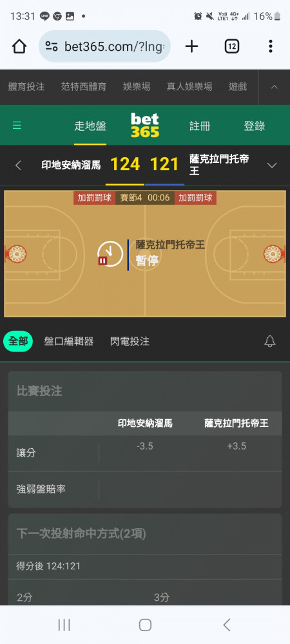The image size is (290, 644).
Task: Open Chrome three-dot overflow menu
Action: tap(270, 46)
